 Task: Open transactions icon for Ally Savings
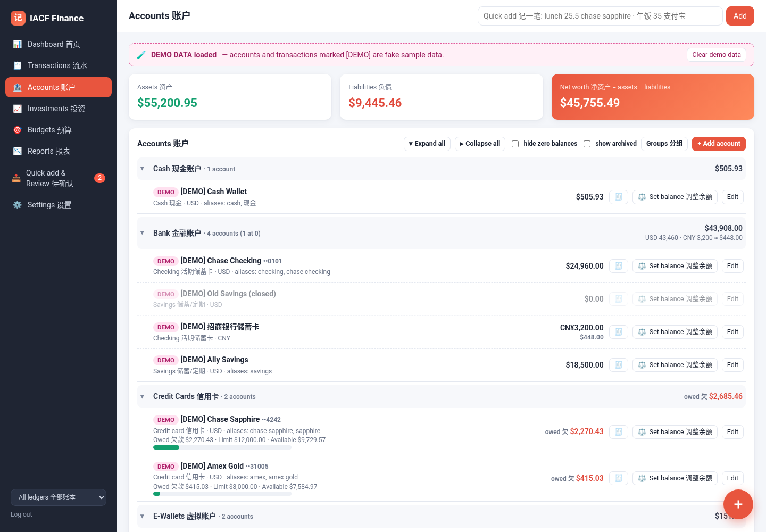[619, 365]
